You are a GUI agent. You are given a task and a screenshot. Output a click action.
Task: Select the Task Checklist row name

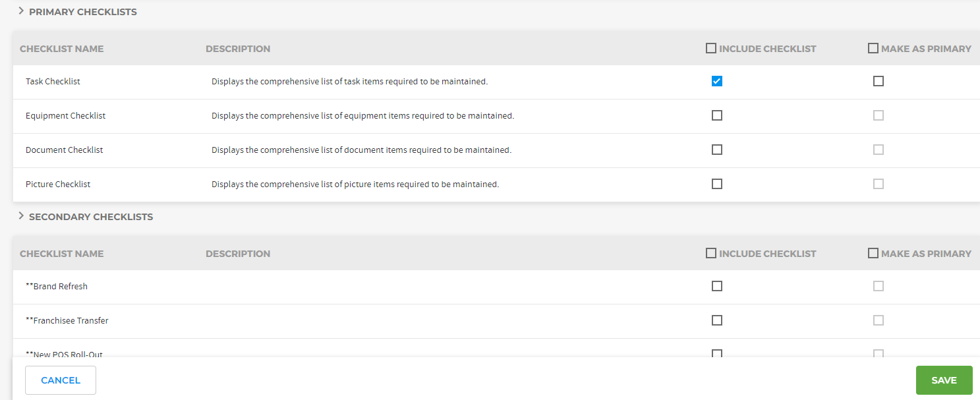53,82
